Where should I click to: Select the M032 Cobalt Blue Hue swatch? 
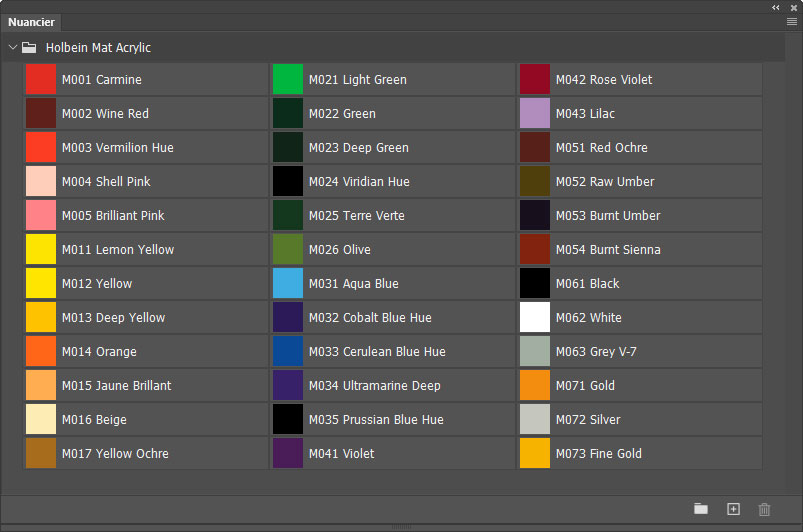click(x=288, y=317)
